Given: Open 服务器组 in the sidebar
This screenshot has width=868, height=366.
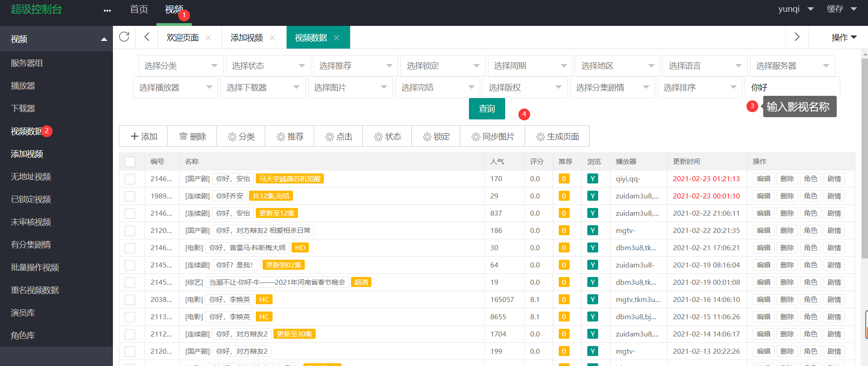Looking at the screenshot, I should pyautogui.click(x=27, y=63).
